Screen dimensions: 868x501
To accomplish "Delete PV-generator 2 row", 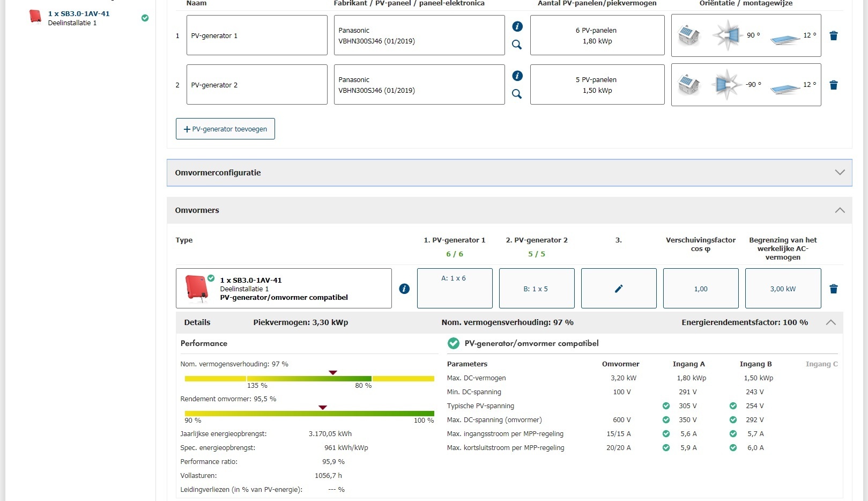I will pos(834,85).
